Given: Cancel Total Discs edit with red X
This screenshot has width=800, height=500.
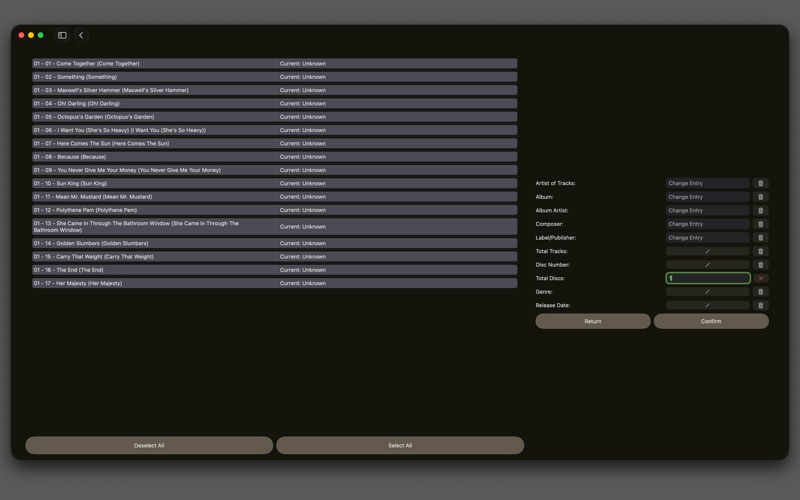Looking at the screenshot, I should (x=760, y=278).
